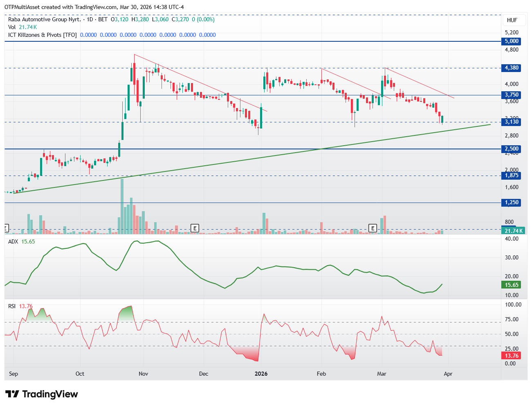532x408 pixels.
Task: Click the HUF currency button
Action: 512,20
